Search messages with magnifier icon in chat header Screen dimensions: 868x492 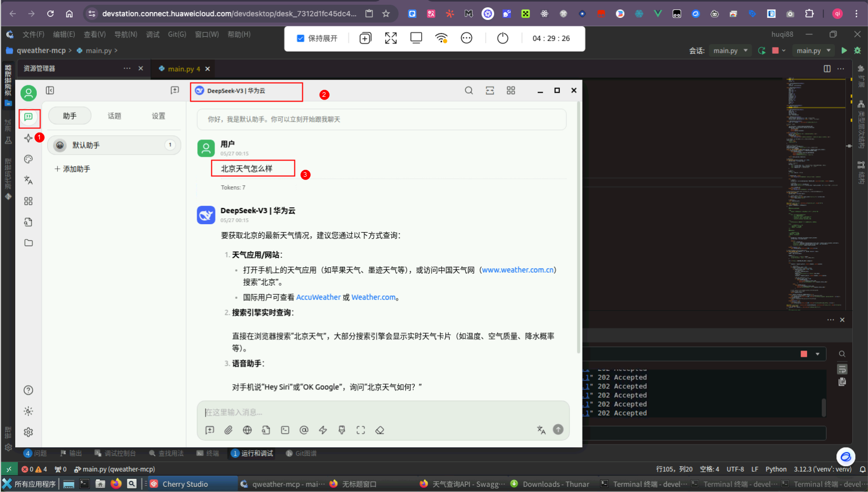tap(469, 91)
